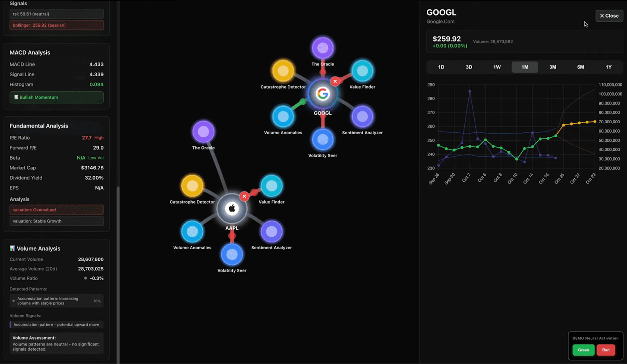Select the GOOGL central node
Image resolution: width=627 pixels, height=364 pixels.
[323, 94]
